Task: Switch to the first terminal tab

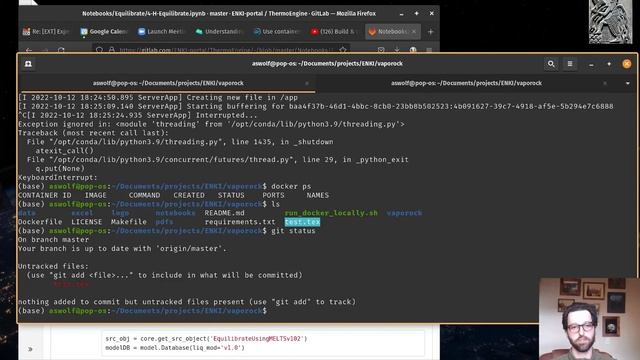Action: [168, 83]
